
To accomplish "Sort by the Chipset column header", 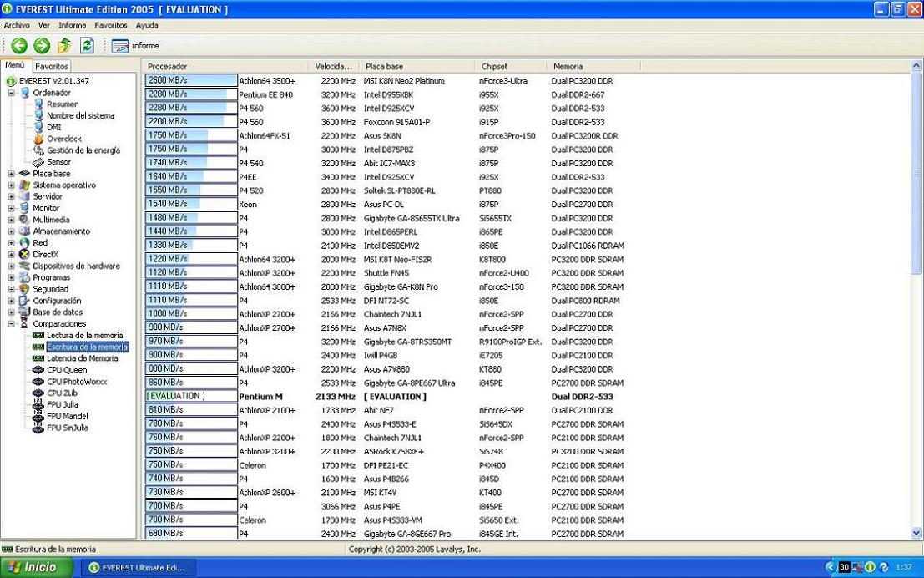I will pyautogui.click(x=510, y=67).
